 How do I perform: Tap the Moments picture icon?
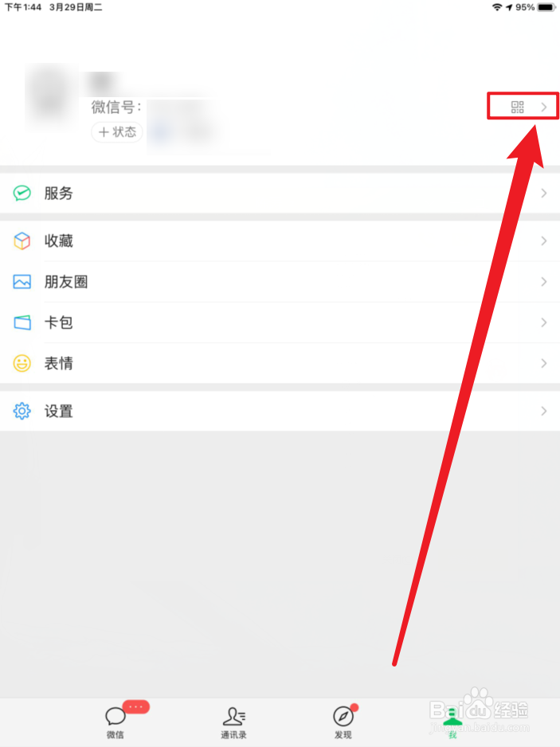(x=22, y=282)
